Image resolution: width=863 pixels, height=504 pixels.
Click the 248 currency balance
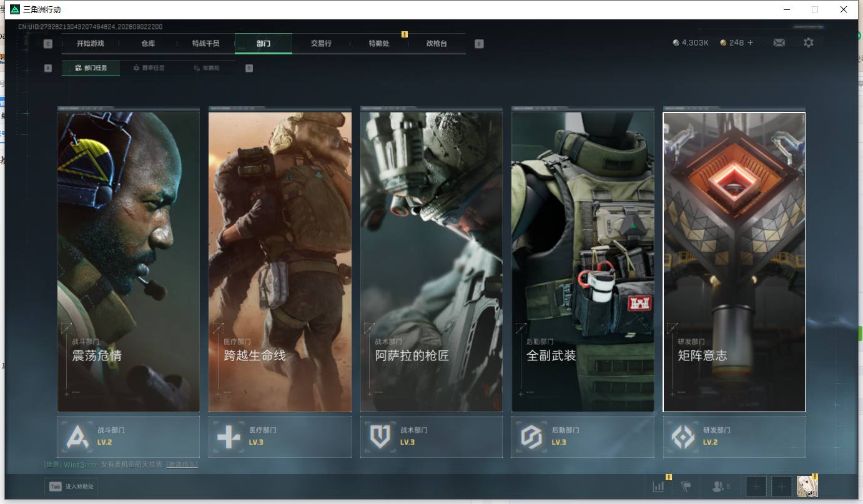[x=736, y=42]
